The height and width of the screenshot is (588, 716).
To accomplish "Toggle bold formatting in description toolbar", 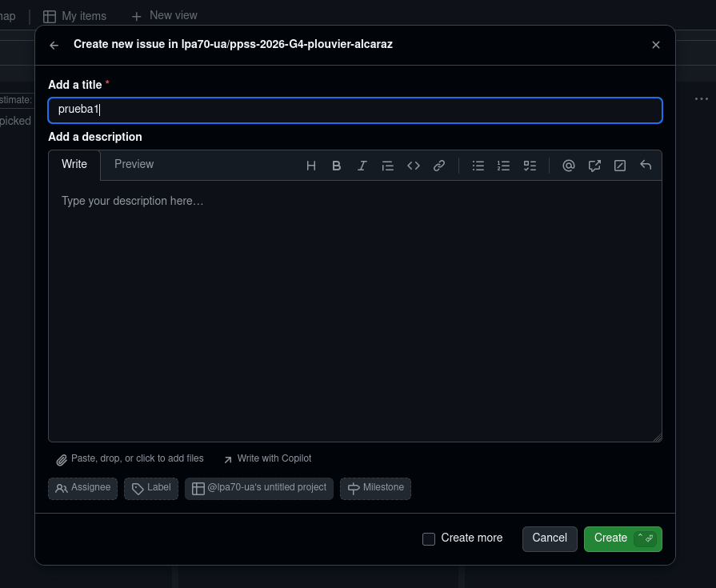I will pyautogui.click(x=337, y=166).
